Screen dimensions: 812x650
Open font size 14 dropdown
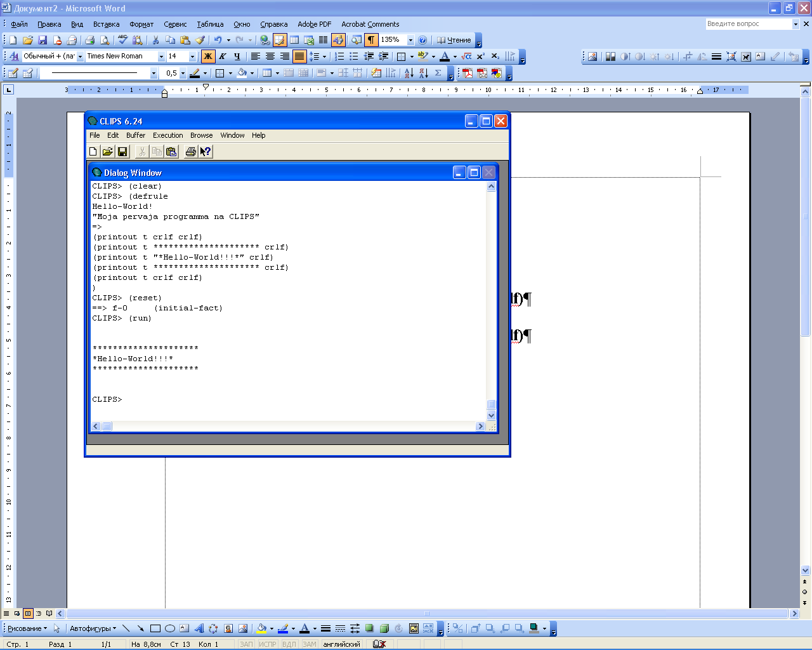click(193, 56)
